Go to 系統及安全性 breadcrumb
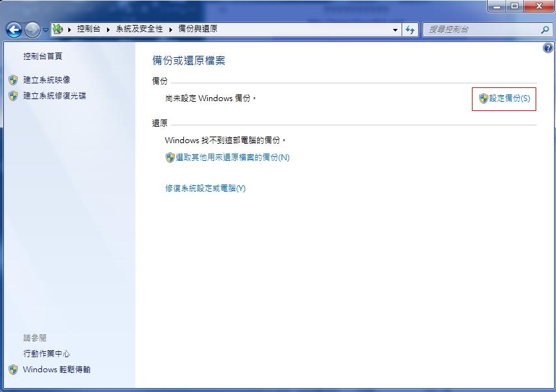Viewport: 556px width, 392px height. coord(139,29)
